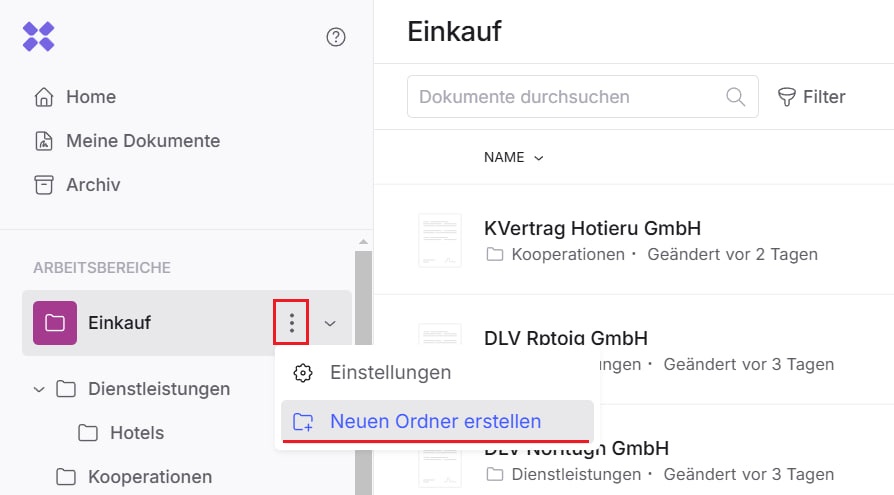Select the Hotels subfolder
This screenshot has width=894, height=495.
coord(136,433)
